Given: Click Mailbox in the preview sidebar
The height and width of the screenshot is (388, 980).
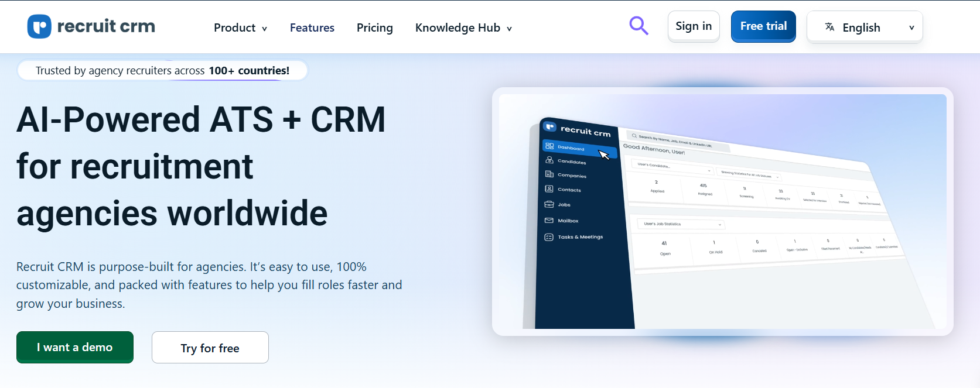Looking at the screenshot, I should pos(562,221).
